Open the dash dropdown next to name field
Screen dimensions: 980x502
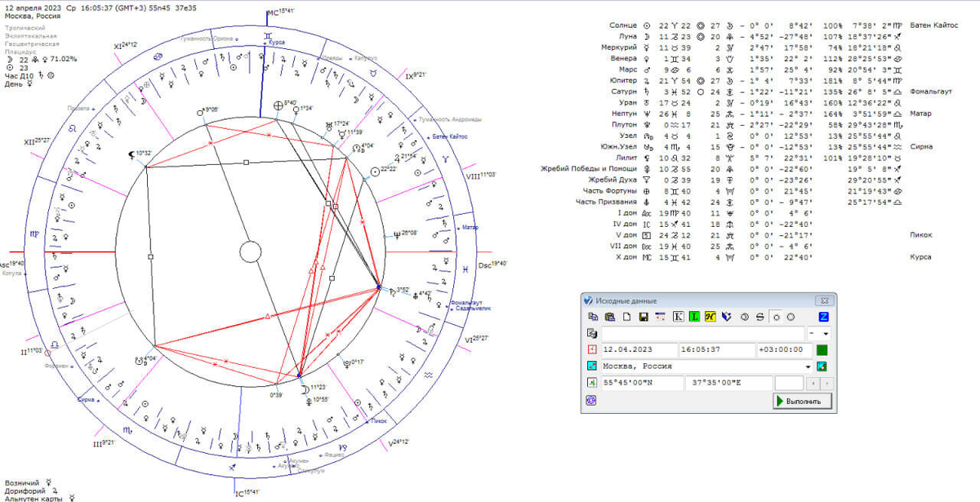tap(819, 334)
